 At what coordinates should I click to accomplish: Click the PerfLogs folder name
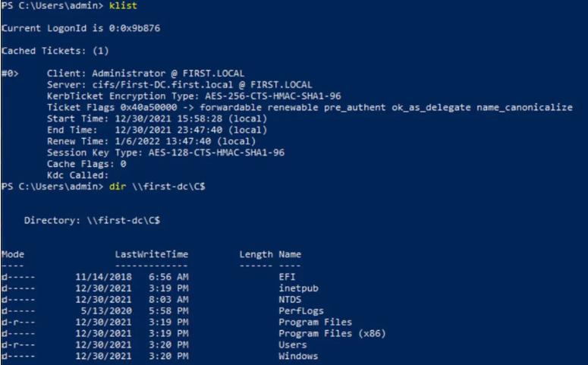pos(301,310)
